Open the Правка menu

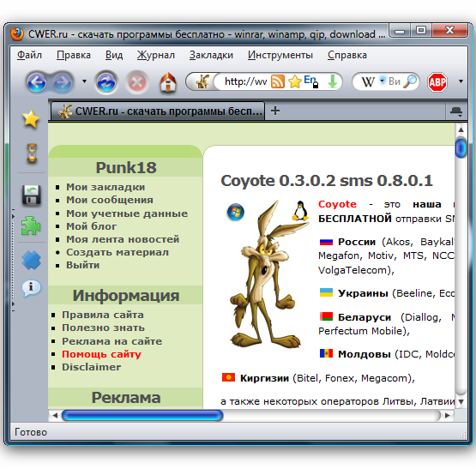pos(74,55)
